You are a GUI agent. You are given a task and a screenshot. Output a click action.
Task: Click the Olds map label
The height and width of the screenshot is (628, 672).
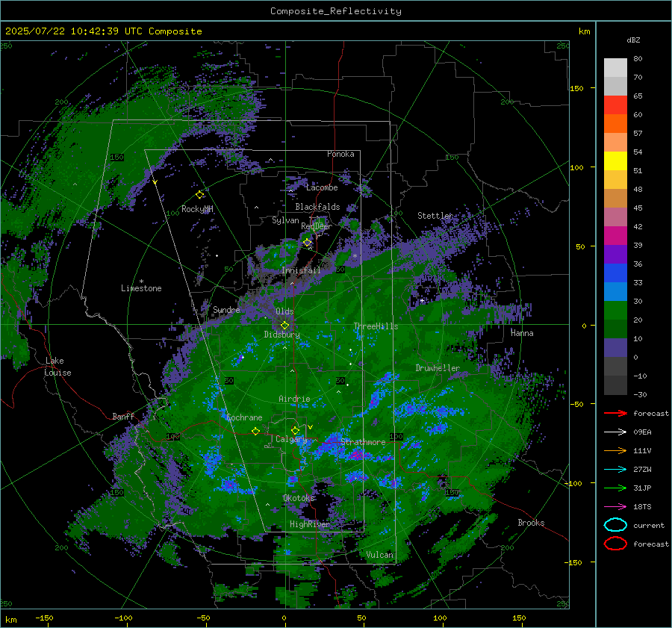(284, 311)
